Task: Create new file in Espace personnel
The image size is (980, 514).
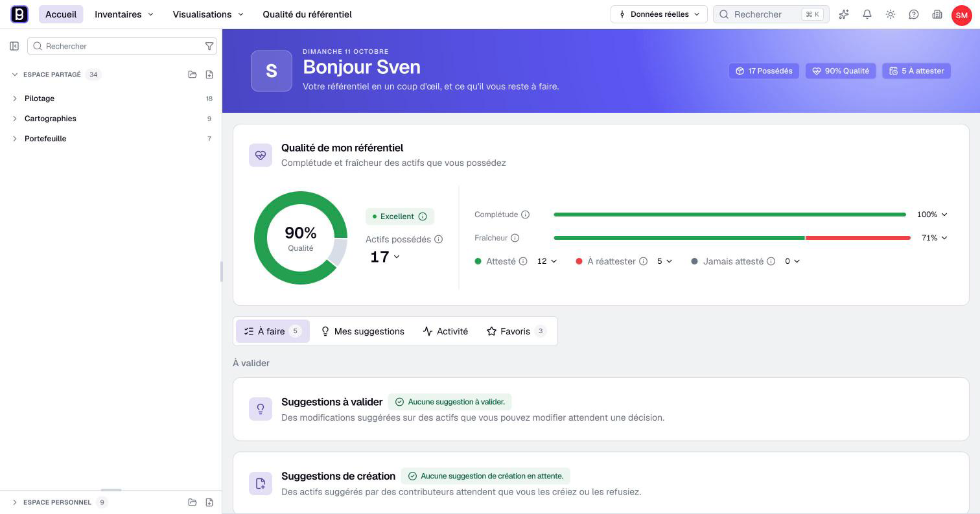Action: tap(209, 502)
